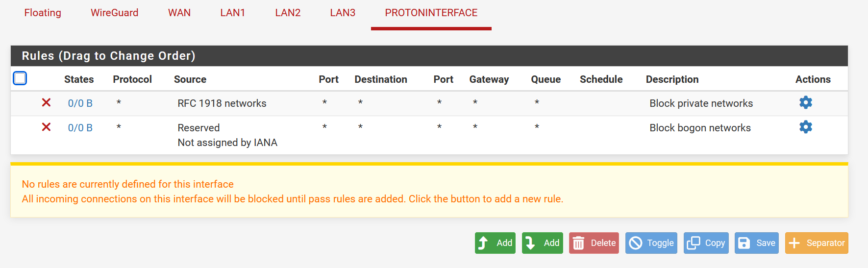The image size is (868, 268).
Task: Click the gear icon for Block bogon networks
Action: pos(805,127)
